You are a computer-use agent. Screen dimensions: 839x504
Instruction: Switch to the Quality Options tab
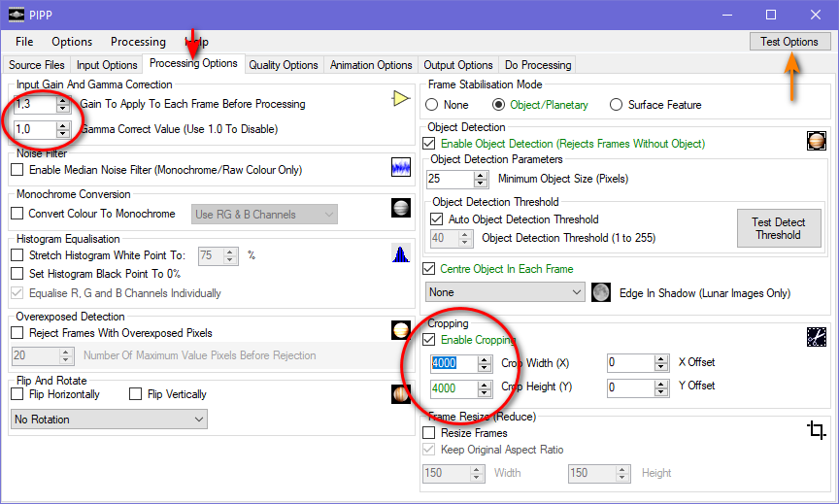(x=283, y=65)
